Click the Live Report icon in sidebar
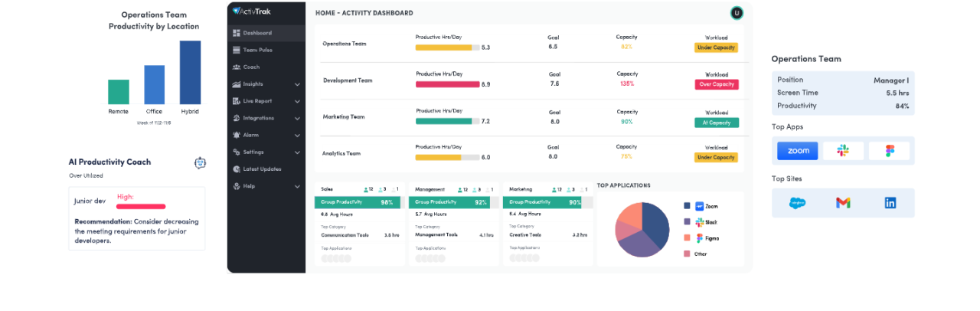The width and height of the screenshot is (980, 311). tap(237, 101)
